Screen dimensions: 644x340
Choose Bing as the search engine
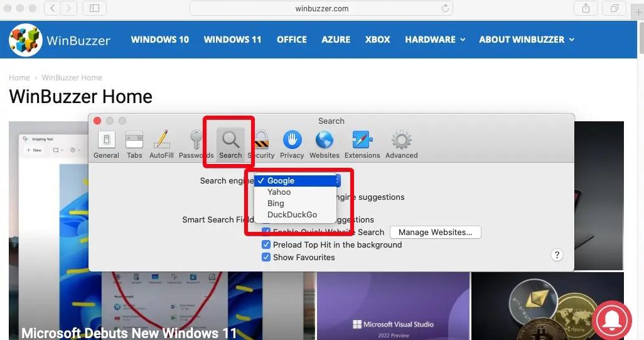coord(276,204)
